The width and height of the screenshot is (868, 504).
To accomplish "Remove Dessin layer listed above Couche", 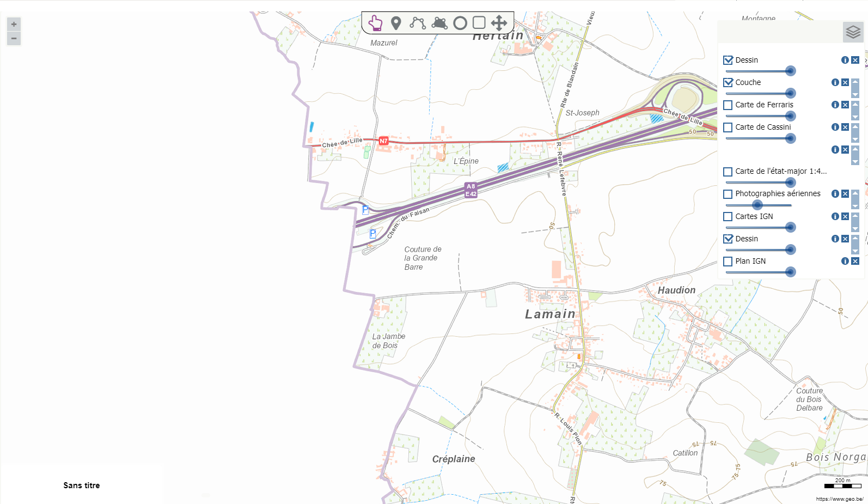I will pos(855,60).
